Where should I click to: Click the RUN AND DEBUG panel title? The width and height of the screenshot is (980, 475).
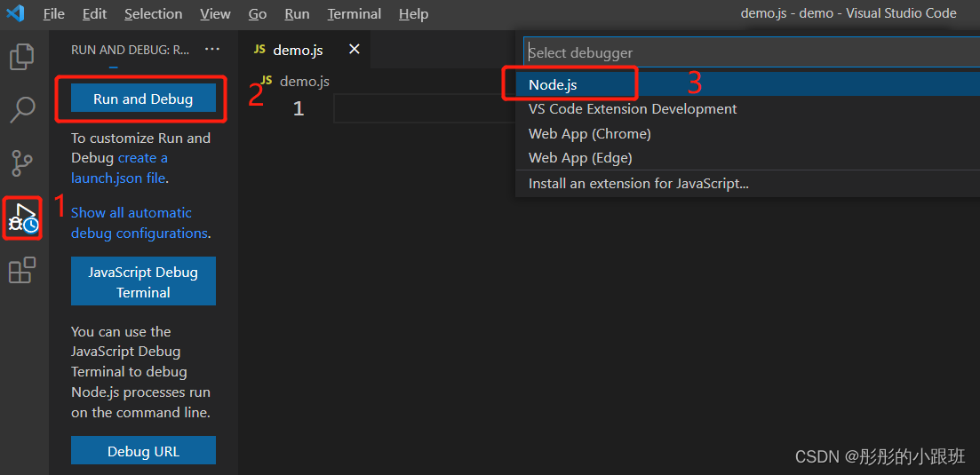130,50
